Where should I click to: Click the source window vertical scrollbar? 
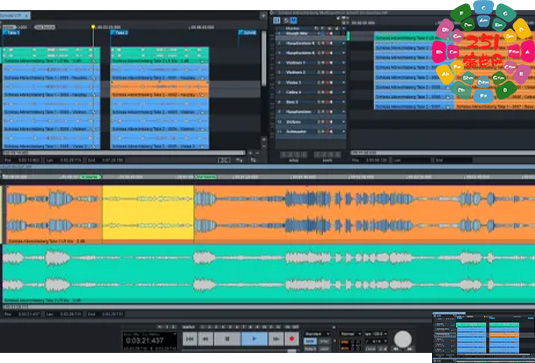click(264, 59)
